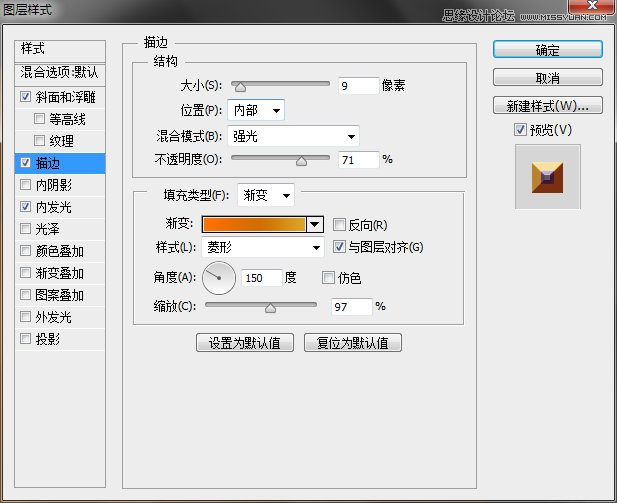The image size is (617, 503).
Task: Click the orange gradient swatch
Action: (254, 224)
